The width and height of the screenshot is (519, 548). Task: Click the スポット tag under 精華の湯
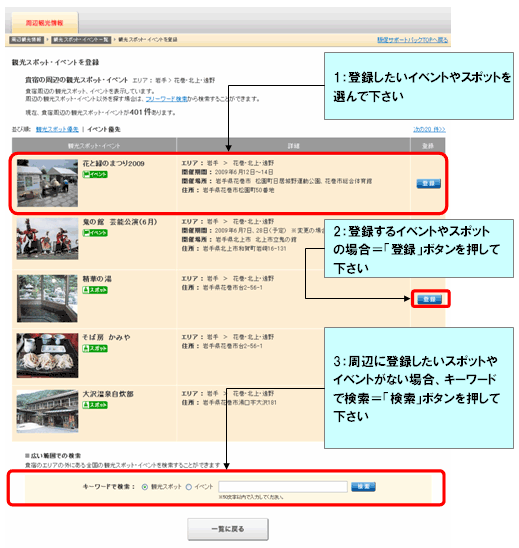[95, 290]
